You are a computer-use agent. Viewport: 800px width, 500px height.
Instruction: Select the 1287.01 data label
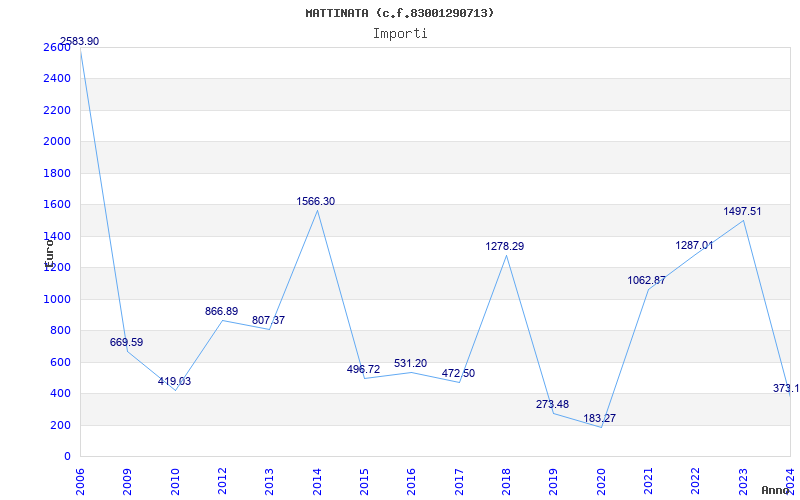coord(694,245)
